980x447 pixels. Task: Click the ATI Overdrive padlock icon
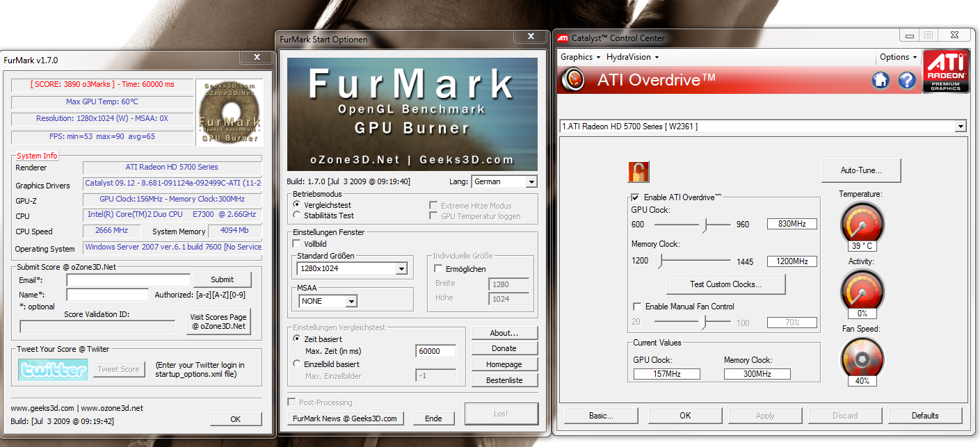(x=638, y=172)
